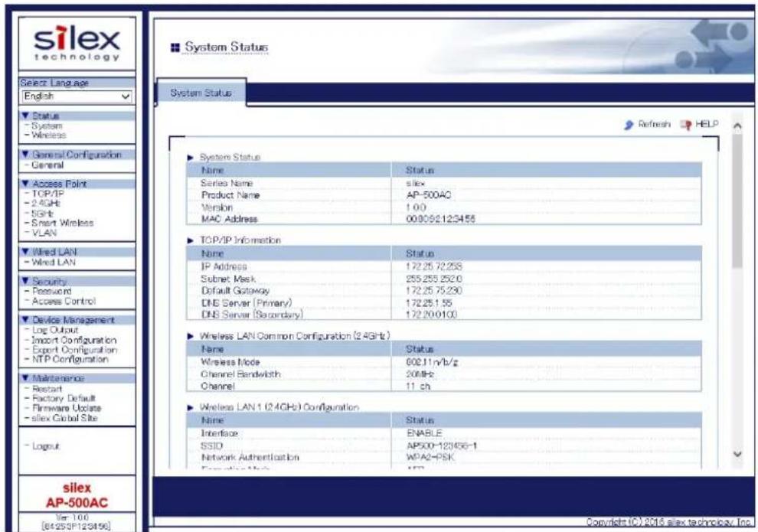Open Log Output page
The width and height of the screenshot is (758, 532).
pos(55,330)
